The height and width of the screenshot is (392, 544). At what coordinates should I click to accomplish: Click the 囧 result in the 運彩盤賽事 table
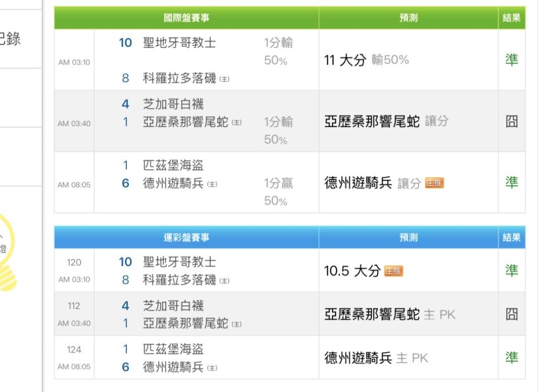[x=511, y=314]
